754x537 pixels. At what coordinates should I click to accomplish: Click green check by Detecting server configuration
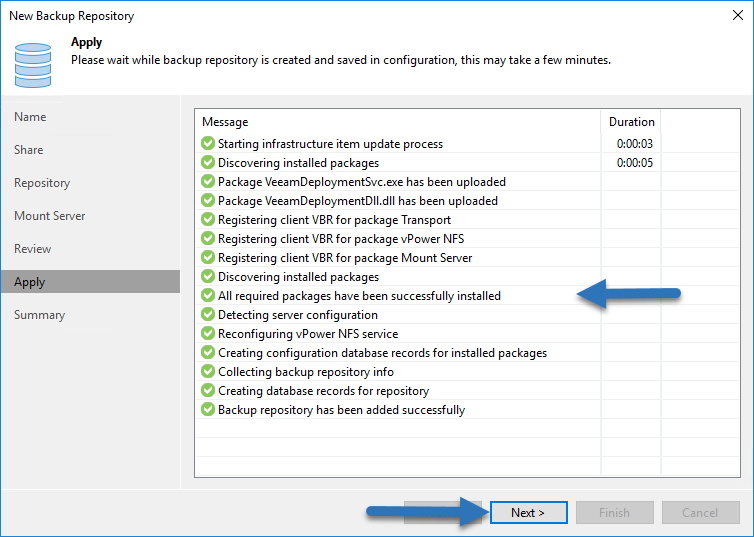click(208, 314)
